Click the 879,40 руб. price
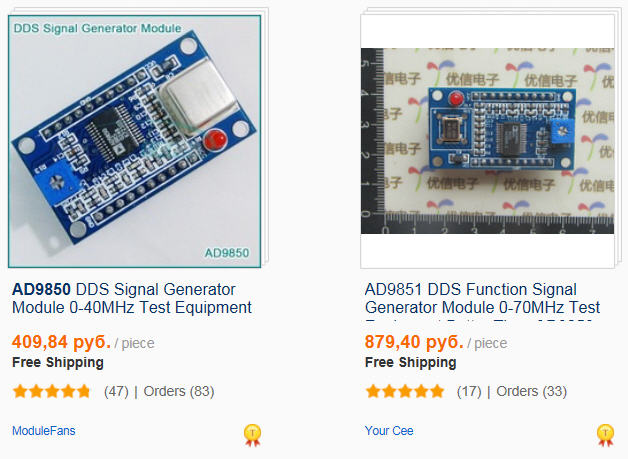The height and width of the screenshot is (459, 628). [414, 342]
